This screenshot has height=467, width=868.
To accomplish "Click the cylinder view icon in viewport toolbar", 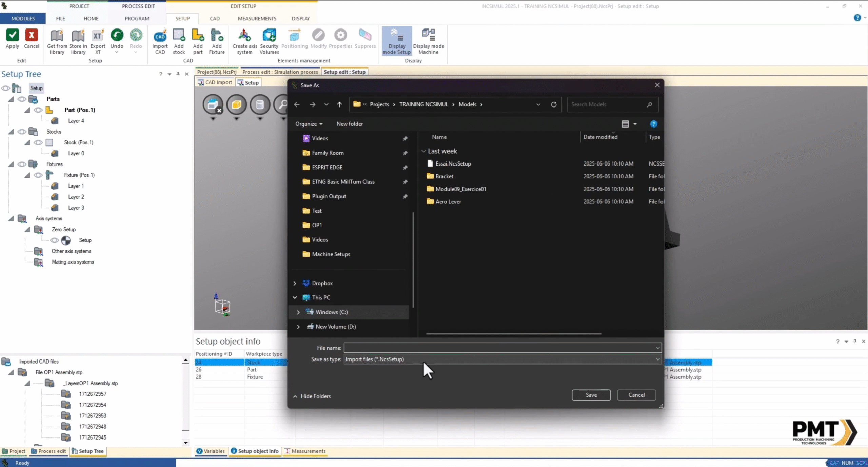I will click(260, 104).
